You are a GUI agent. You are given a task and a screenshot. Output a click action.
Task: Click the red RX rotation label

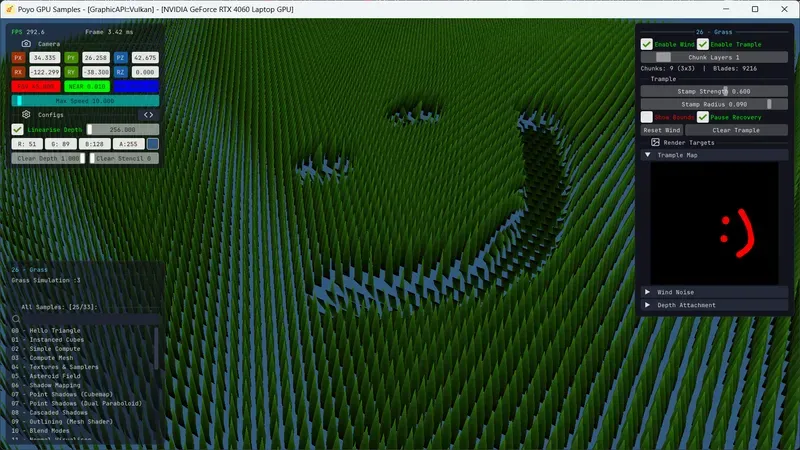click(18, 72)
